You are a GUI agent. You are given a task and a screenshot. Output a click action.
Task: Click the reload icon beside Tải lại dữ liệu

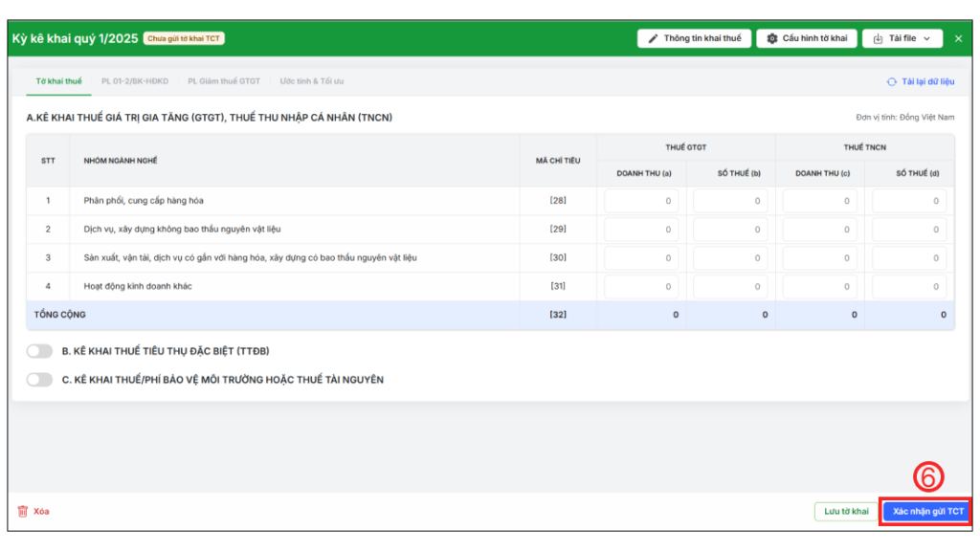click(891, 82)
